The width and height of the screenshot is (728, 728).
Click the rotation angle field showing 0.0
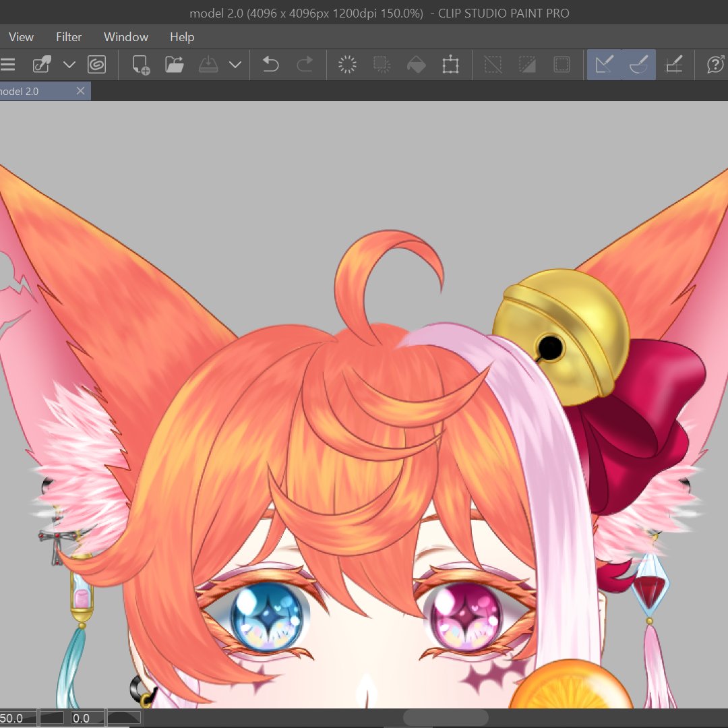(x=87, y=719)
